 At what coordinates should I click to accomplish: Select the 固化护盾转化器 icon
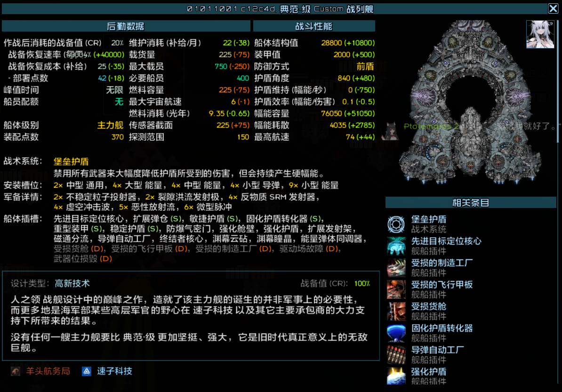coord(396,333)
